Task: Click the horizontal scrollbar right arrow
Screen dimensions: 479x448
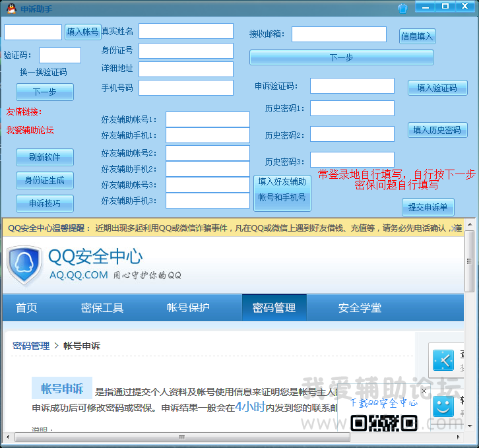Action: (459, 437)
